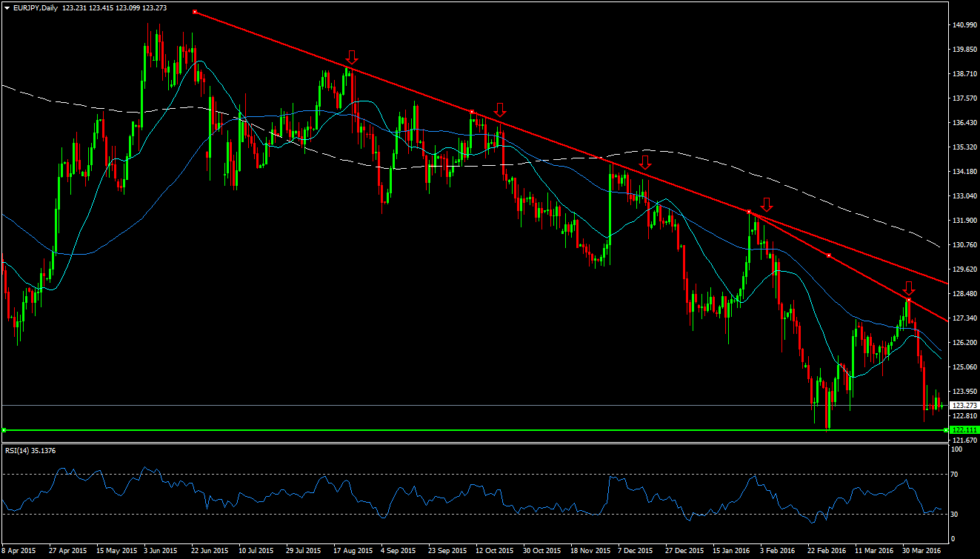
Task: Select the red down-arrow object above 30 Mar 2016
Action: [910, 287]
